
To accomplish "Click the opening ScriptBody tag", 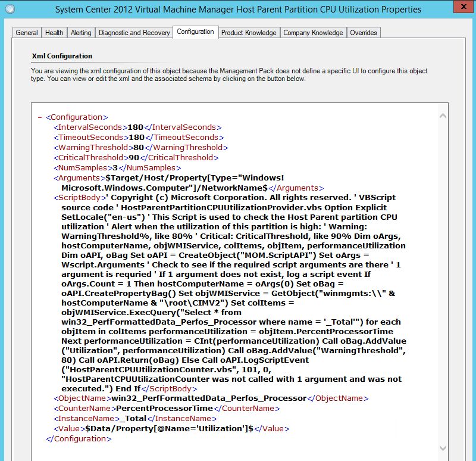I will tap(80, 198).
